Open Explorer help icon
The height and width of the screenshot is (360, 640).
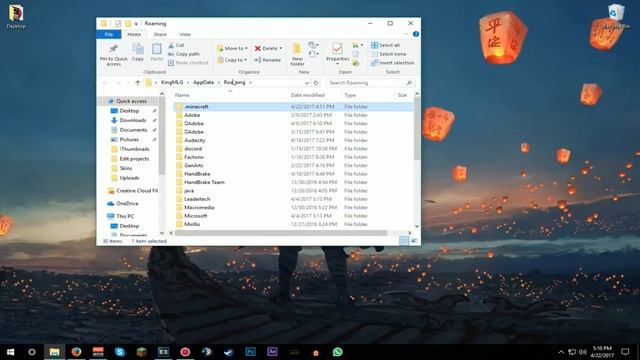416,34
